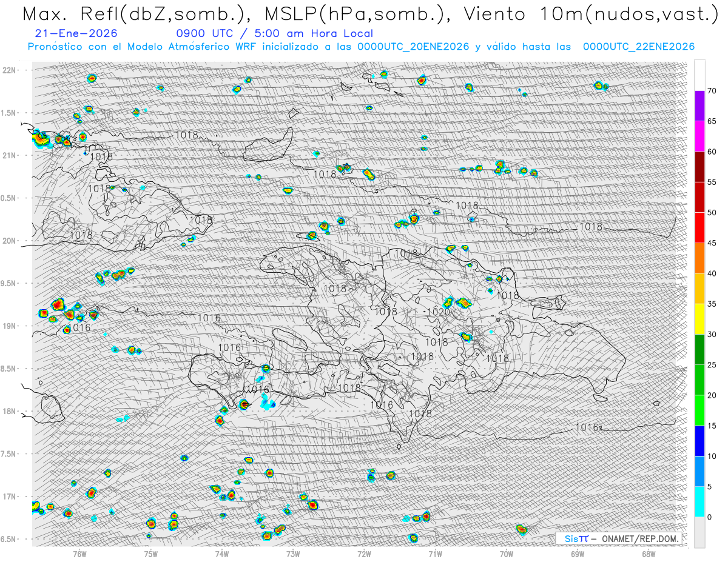Image resolution: width=728 pixels, height=562 pixels.
Task: Click the '1020' isobar label
Action: click(x=438, y=312)
